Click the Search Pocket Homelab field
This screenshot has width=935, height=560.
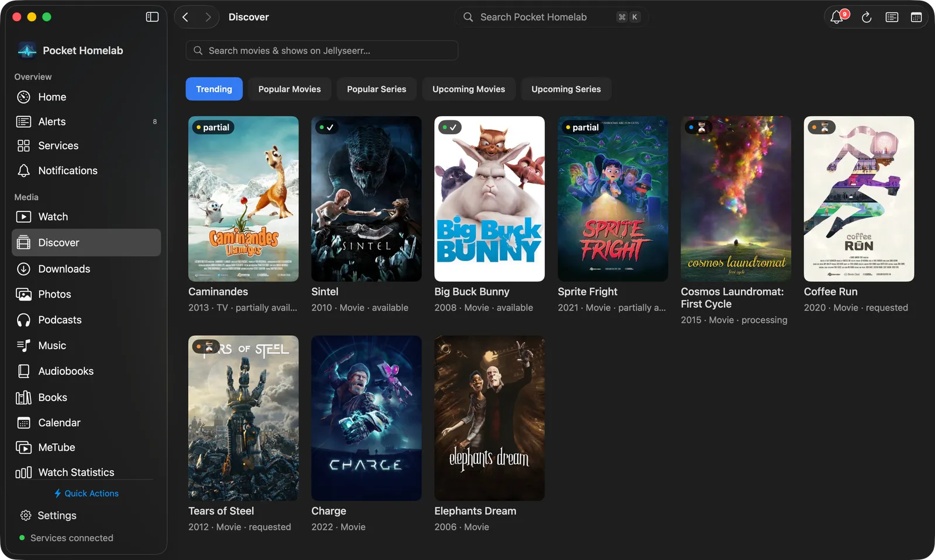551,17
